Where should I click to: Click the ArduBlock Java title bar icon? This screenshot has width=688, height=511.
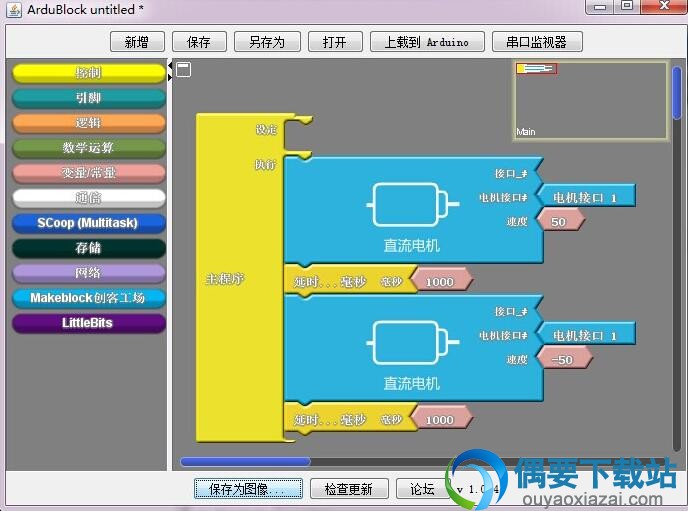click(x=14, y=10)
